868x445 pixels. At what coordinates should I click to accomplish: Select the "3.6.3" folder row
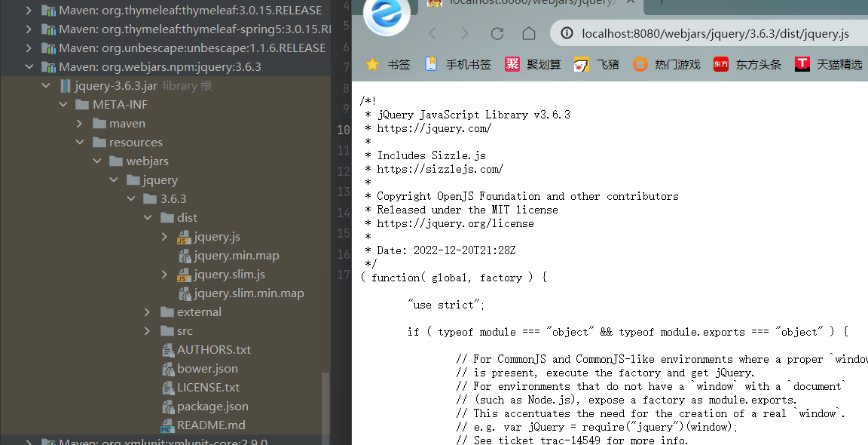(x=165, y=199)
